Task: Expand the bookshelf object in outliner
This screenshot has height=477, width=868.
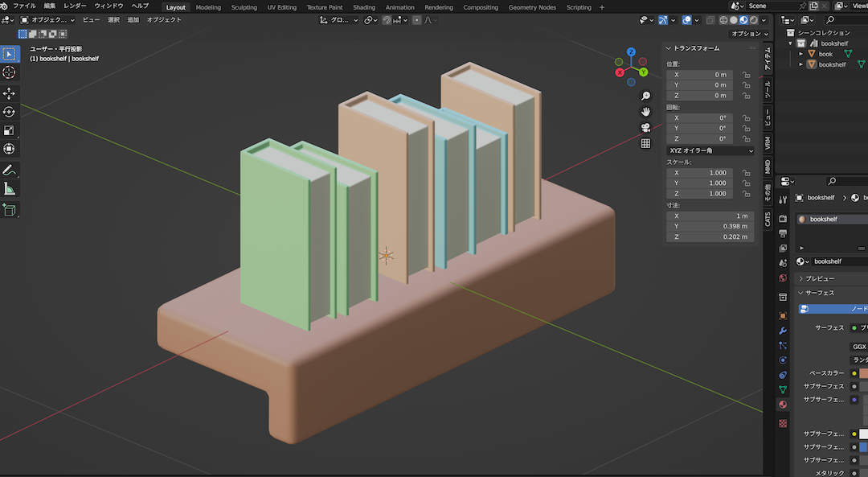Action: pos(800,65)
